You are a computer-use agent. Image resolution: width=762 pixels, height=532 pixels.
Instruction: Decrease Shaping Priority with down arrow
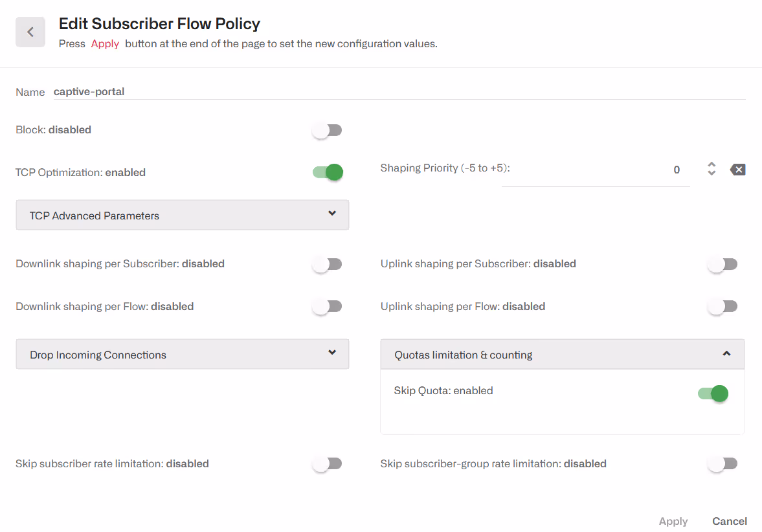coord(712,173)
